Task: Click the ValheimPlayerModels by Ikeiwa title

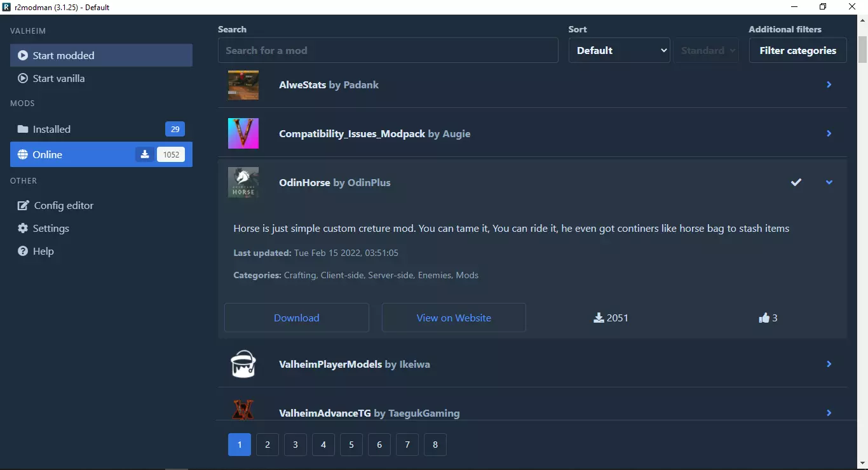Action: 355,365
